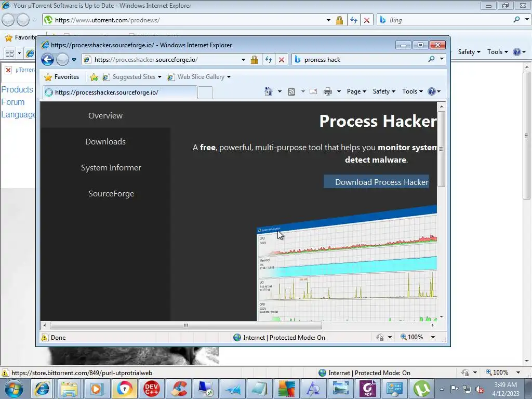Click the Download Process Hacker button
Image resolution: width=532 pixels, height=399 pixels.
(x=377, y=182)
